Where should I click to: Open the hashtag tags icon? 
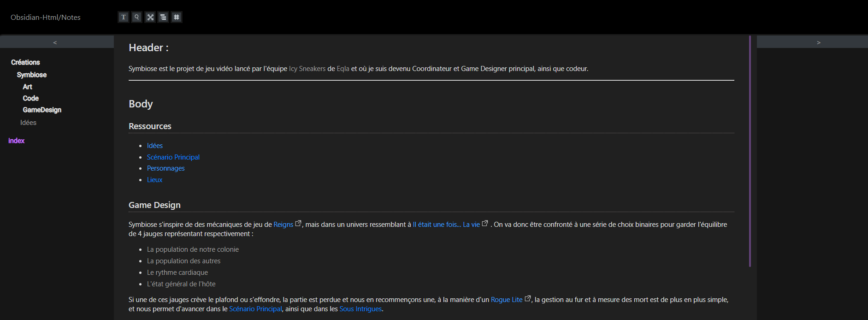click(x=177, y=17)
